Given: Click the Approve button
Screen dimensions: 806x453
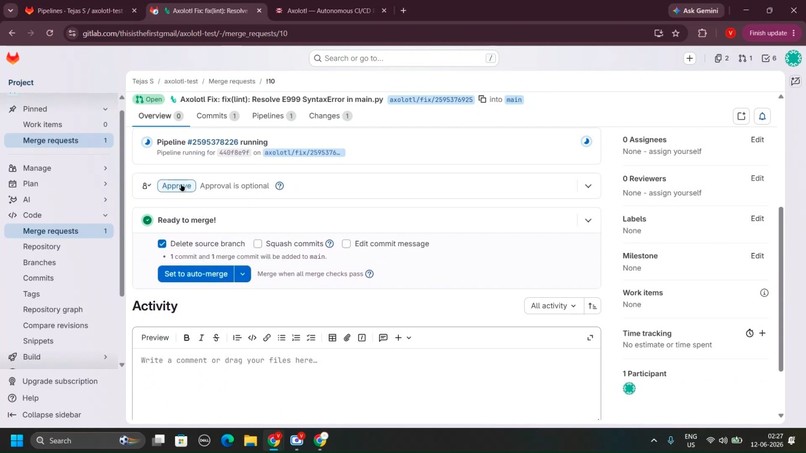Looking at the screenshot, I should 176,186.
